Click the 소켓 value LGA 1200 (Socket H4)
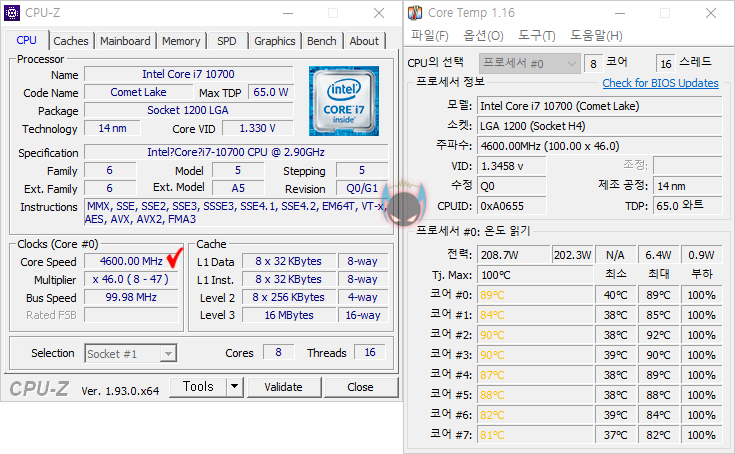This screenshot has width=735, height=454. (600, 127)
